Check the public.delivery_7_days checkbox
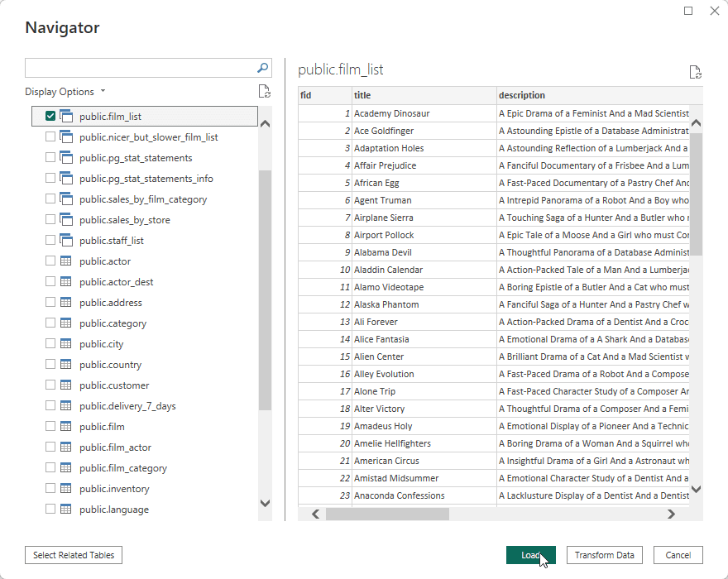This screenshot has width=728, height=579. tap(50, 405)
